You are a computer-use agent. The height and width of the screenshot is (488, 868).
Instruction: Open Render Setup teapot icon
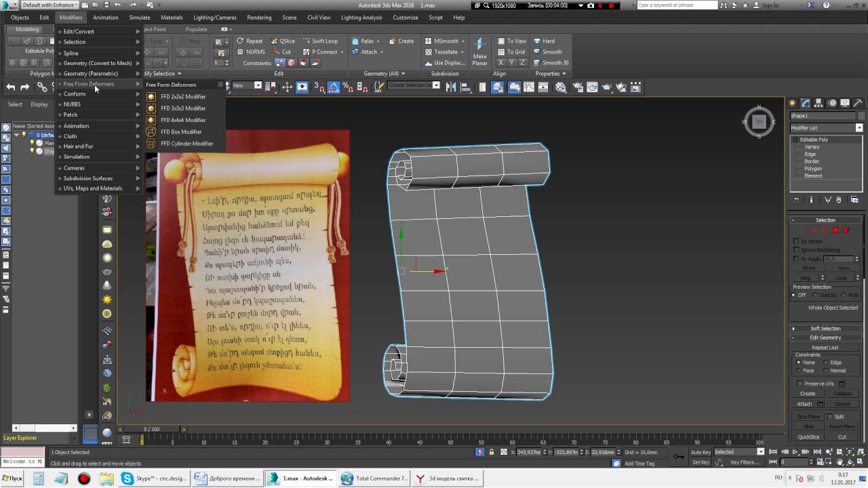(x=577, y=87)
